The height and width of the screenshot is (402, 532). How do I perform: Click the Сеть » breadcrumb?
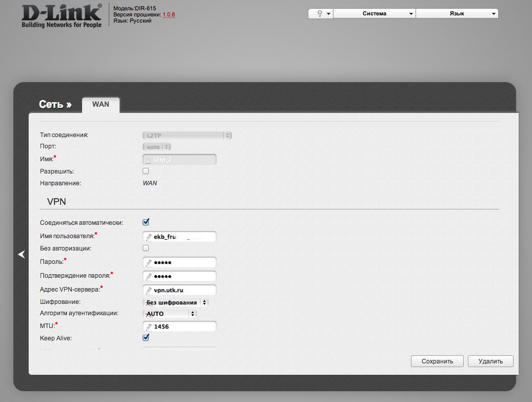(x=55, y=104)
